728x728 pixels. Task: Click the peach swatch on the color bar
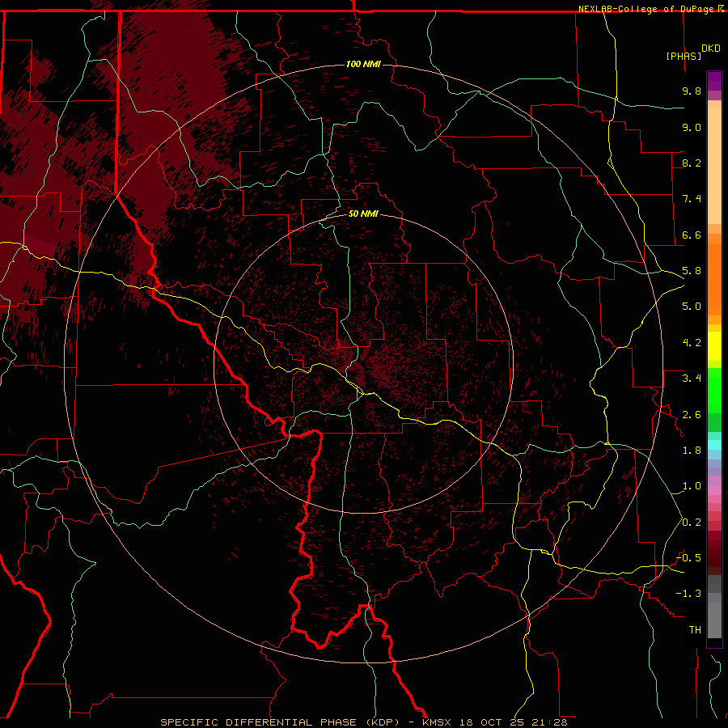(x=714, y=166)
